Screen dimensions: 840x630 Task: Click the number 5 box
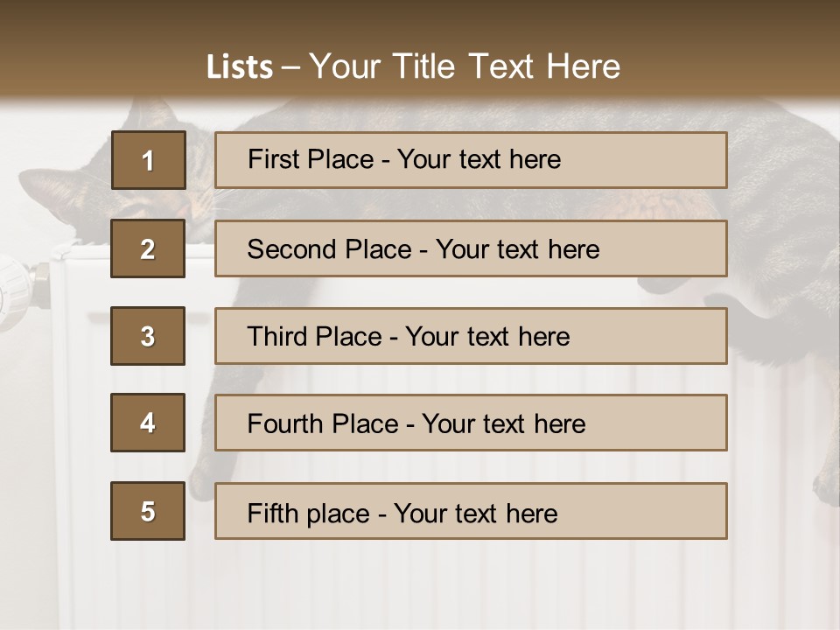(x=148, y=511)
